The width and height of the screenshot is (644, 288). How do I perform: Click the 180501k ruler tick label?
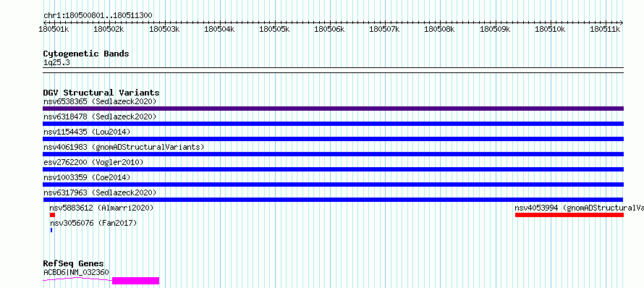(x=54, y=29)
